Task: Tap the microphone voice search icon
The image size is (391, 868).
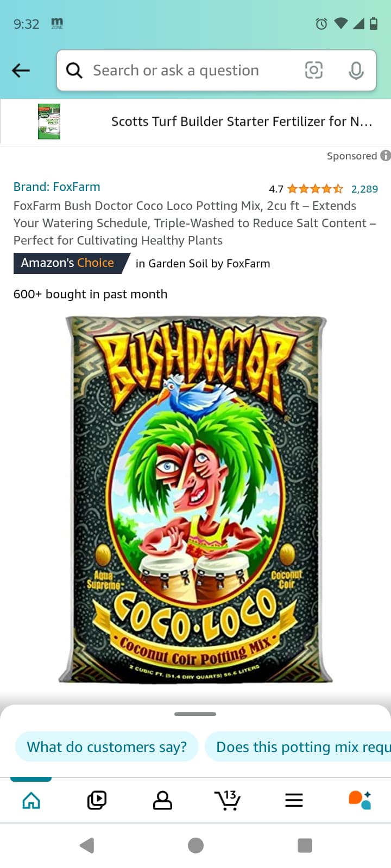Action: [x=356, y=71]
